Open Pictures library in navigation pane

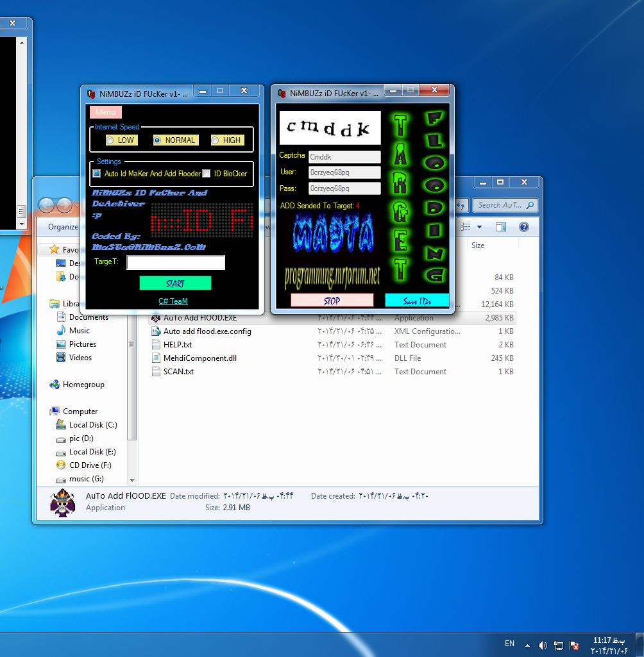[x=83, y=344]
